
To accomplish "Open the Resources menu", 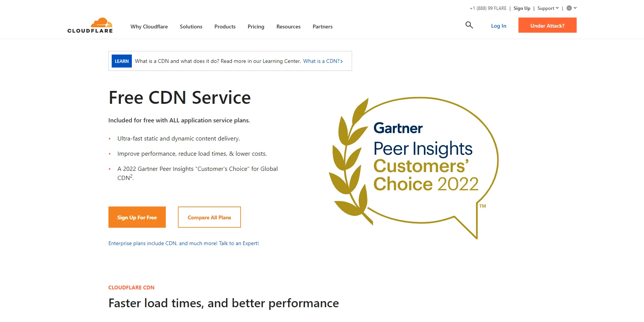I will coord(288,27).
